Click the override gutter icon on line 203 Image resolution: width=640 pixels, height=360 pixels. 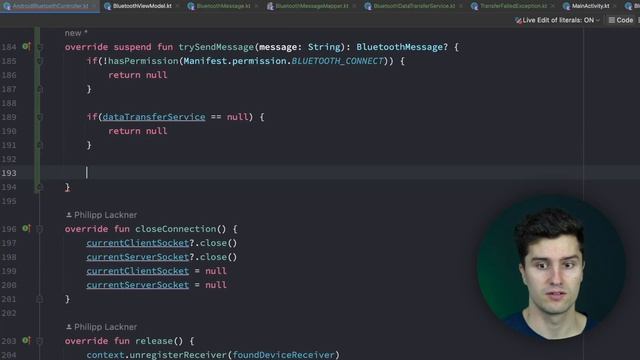[x=26, y=340]
